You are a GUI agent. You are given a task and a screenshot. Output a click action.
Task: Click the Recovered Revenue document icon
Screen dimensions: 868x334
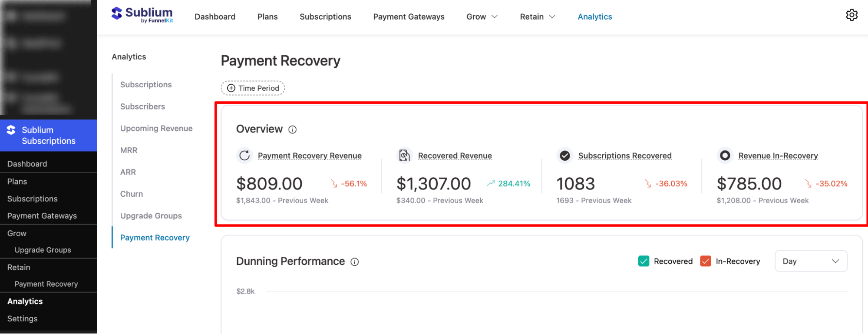point(404,155)
